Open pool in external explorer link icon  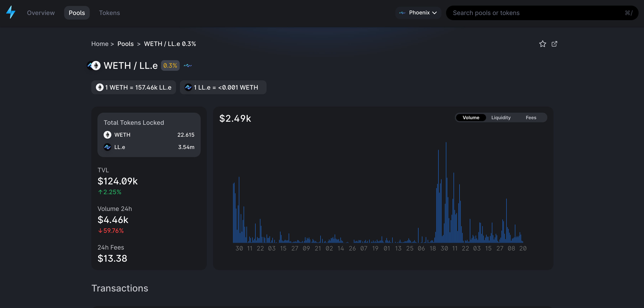click(x=554, y=44)
